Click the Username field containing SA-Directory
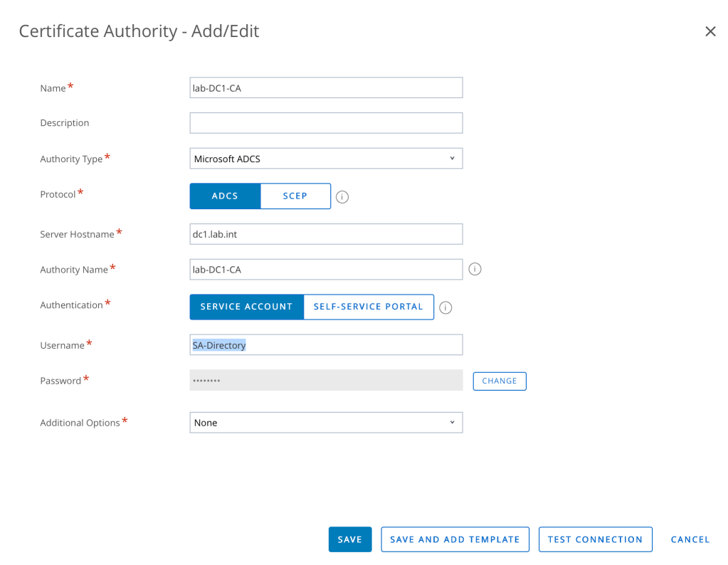Viewport: 728px width, 565px height. tap(326, 345)
